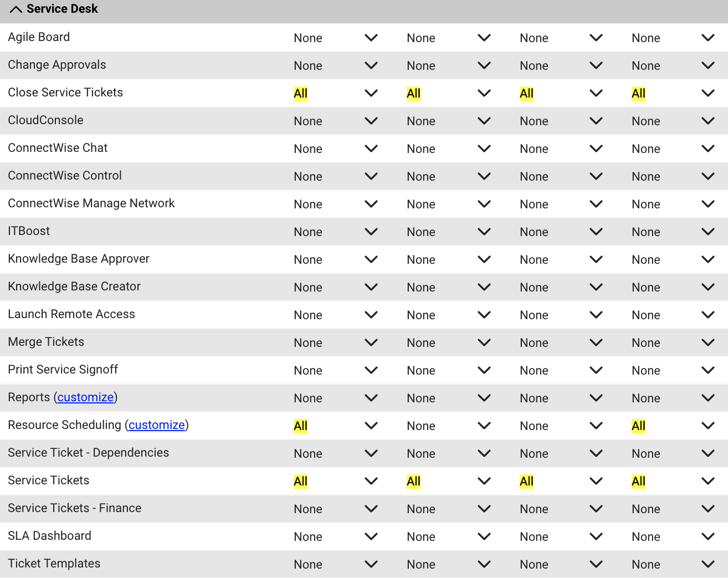Open third column 'All' dropdown for Service Tickets
Image resolution: width=728 pixels, height=578 pixels.
[560, 481]
